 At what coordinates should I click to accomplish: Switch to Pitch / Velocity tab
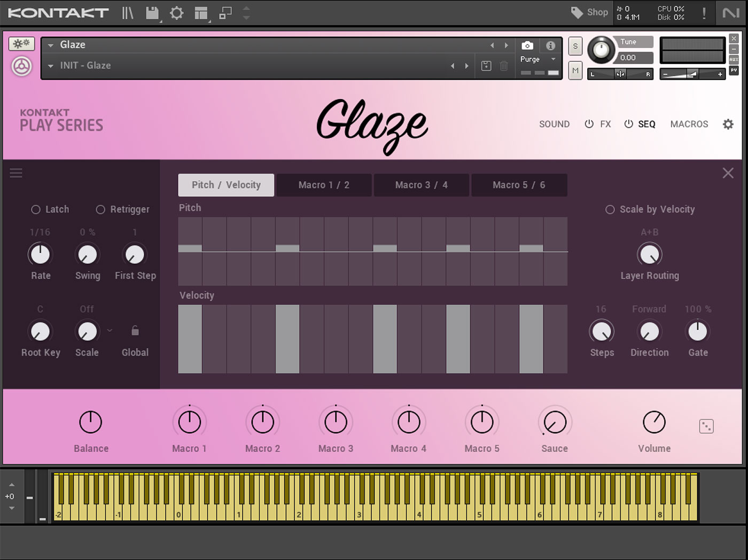(x=226, y=185)
